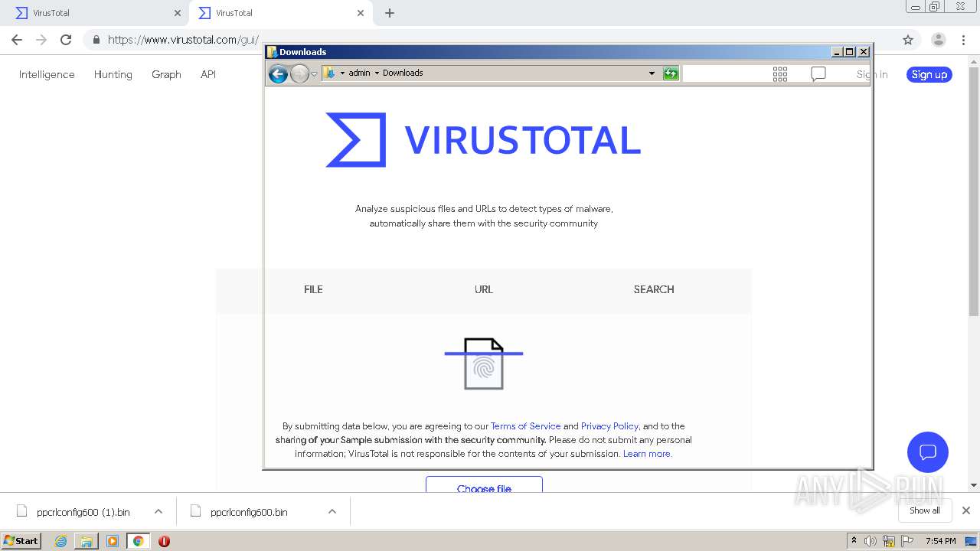This screenshot has height=551, width=980.
Task: Click the fingerprint file upload icon
Action: tap(484, 364)
